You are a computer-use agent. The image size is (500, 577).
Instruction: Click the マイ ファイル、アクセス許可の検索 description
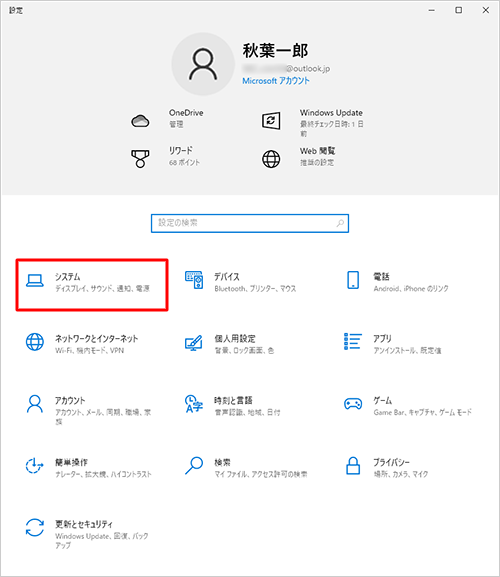point(261,474)
